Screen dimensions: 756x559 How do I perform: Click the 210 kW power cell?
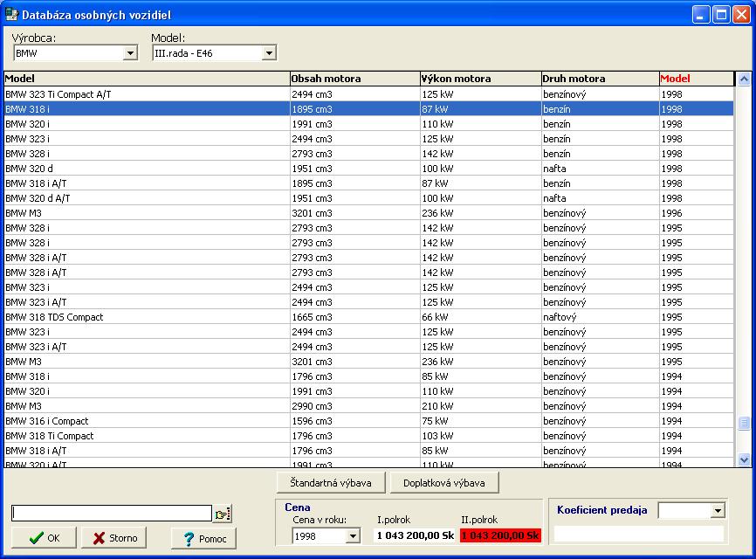coord(481,406)
